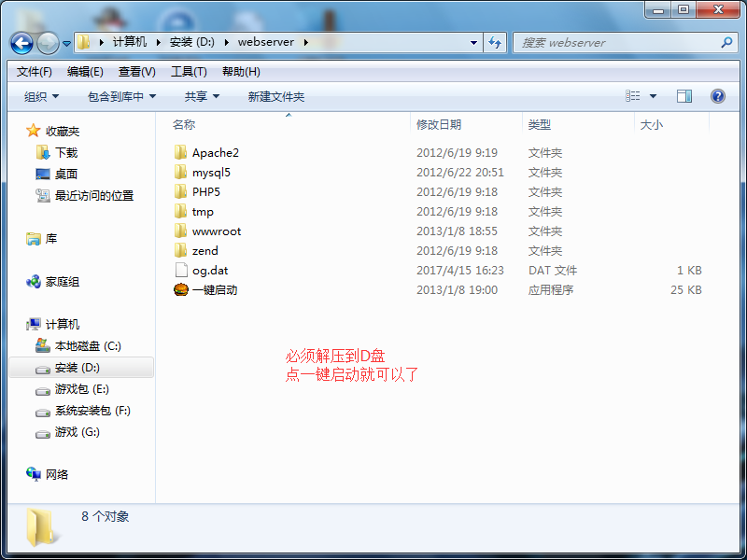Viewport: 747px width, 560px height.
Task: Select 网络 in the navigation pane
Action: click(x=57, y=474)
